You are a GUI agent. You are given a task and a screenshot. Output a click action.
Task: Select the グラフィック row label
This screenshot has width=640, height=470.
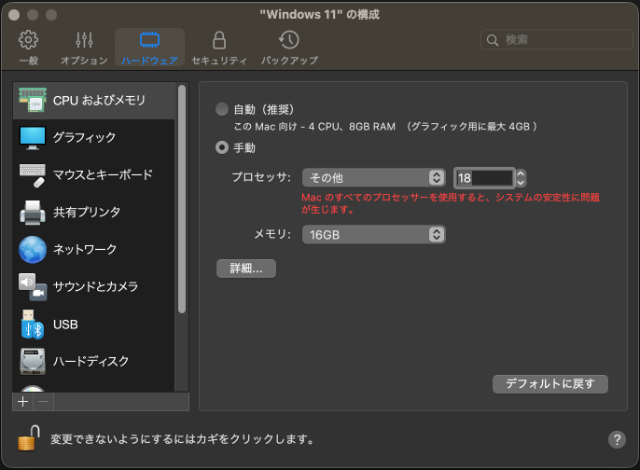pyautogui.click(x=84, y=137)
